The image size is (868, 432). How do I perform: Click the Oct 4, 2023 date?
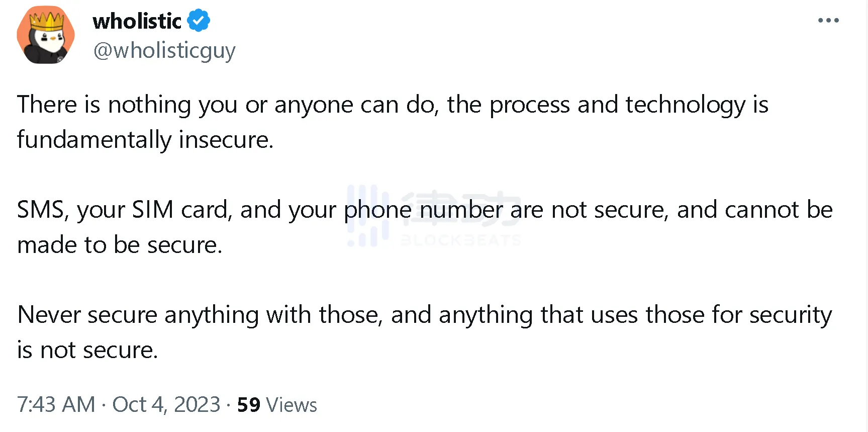click(x=166, y=404)
